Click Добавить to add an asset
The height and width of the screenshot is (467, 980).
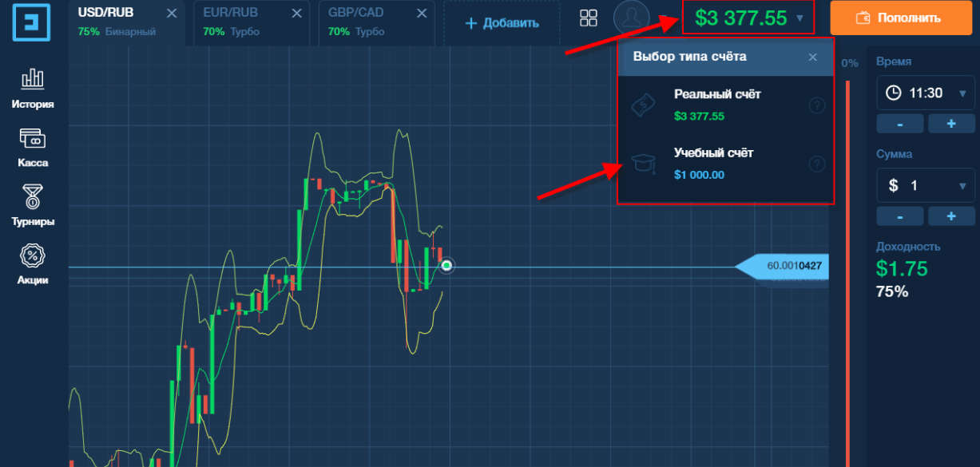[x=502, y=22]
